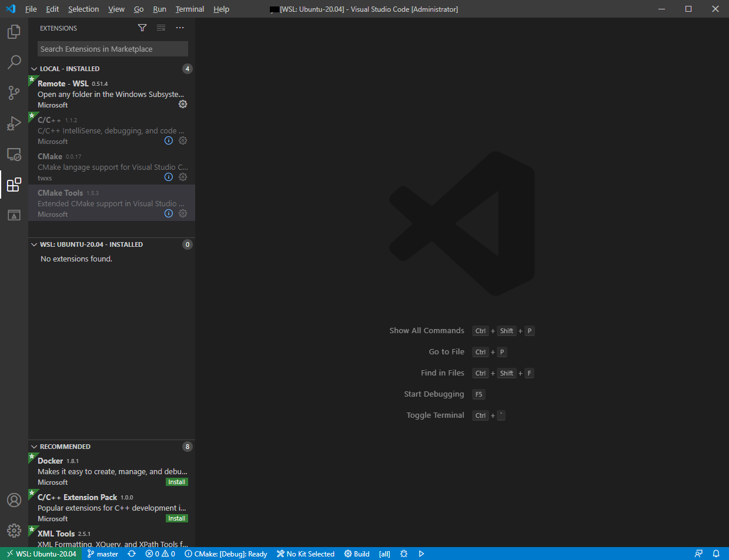Open the Run and Debug view

(14, 123)
